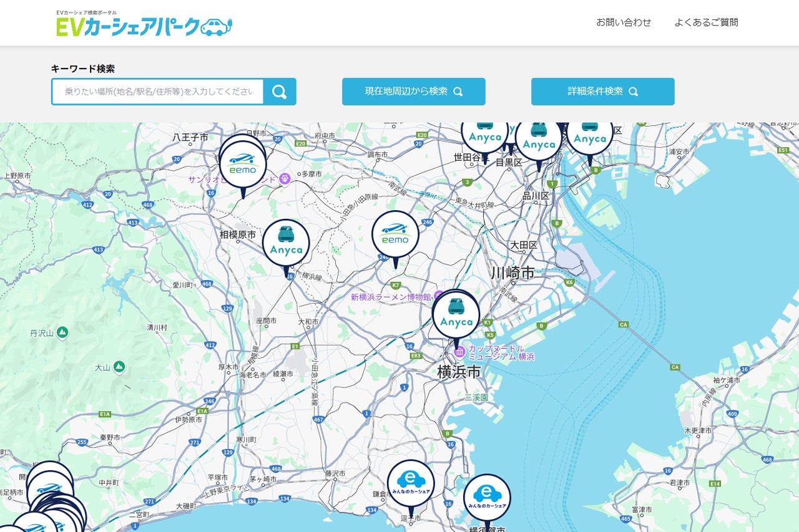Viewport: 799px width, 532px height.
Task: Click the 相模原市 city label
Action: pos(238,235)
